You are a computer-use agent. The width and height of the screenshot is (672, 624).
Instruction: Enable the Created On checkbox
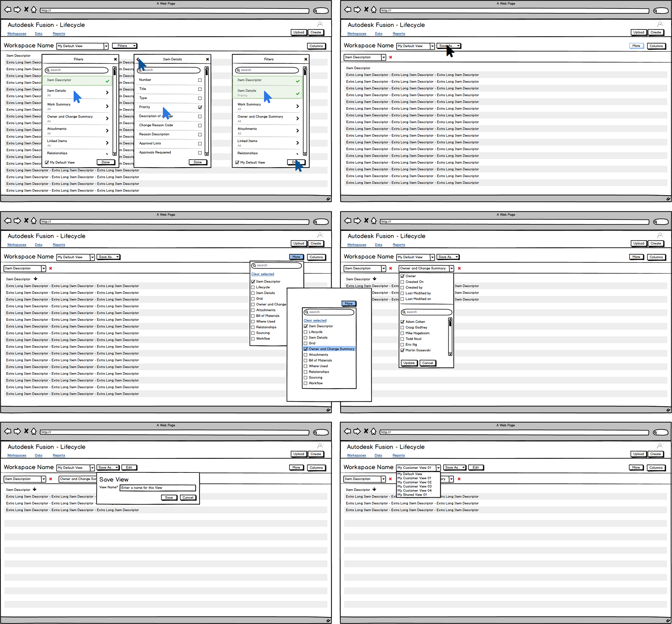[x=402, y=282]
